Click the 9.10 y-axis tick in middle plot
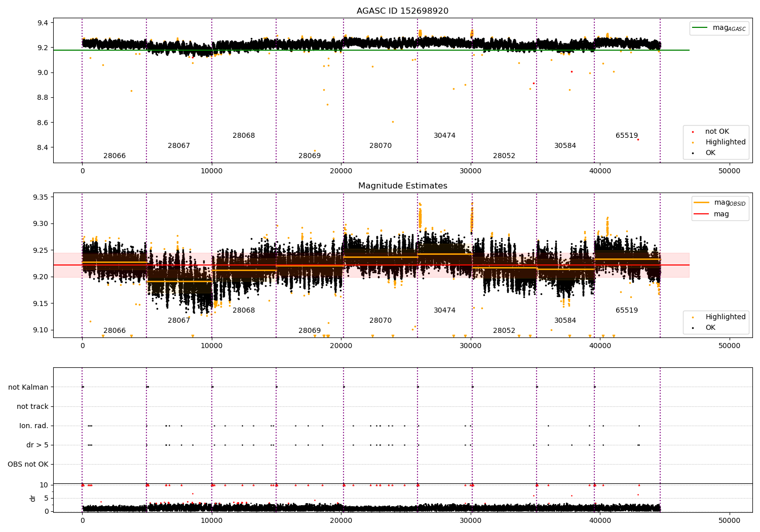This screenshot has height=532, width=760. click(41, 330)
